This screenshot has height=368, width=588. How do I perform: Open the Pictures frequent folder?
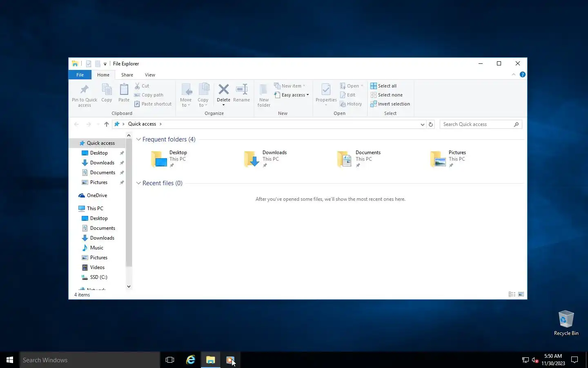pyautogui.click(x=448, y=159)
